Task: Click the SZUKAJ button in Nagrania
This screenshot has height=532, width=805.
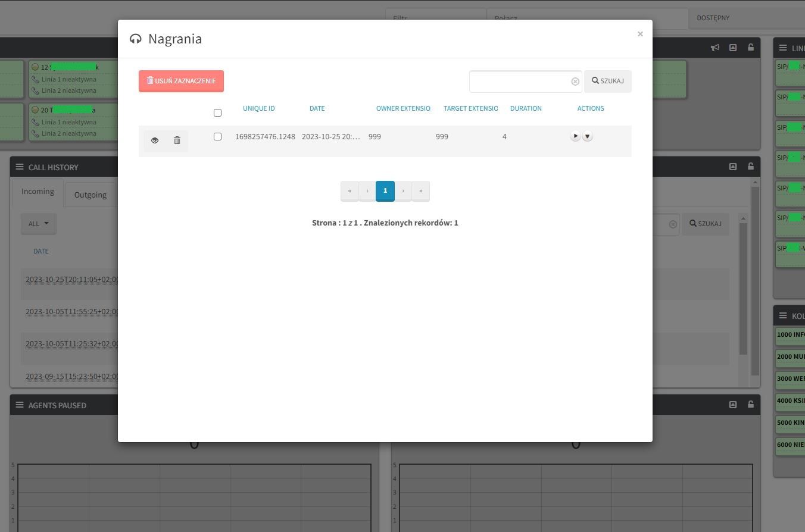Action: click(607, 81)
